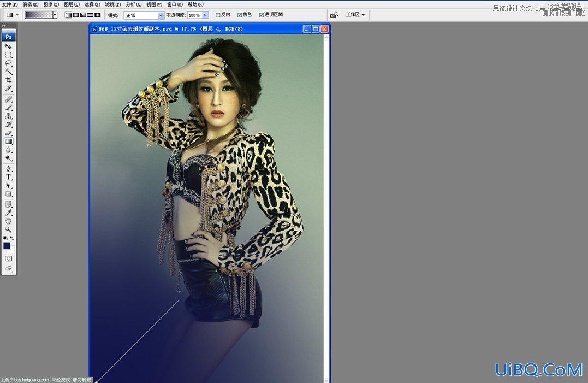Maximize the document window
The image size is (588, 383).
point(316,29)
